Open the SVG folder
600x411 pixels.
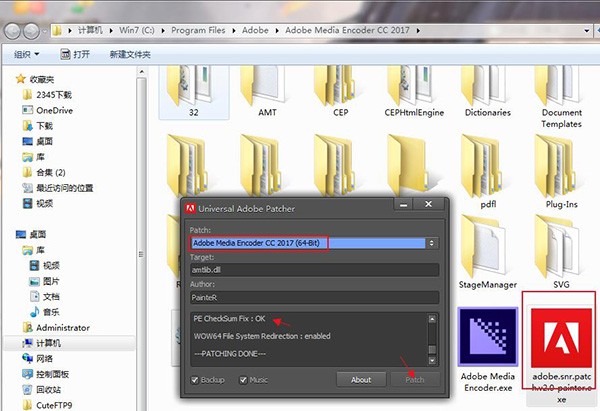pos(561,253)
